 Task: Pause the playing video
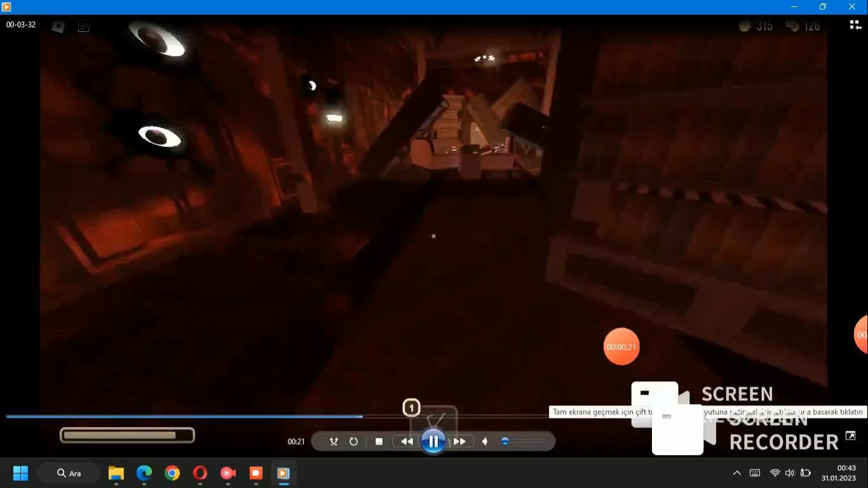tap(433, 441)
